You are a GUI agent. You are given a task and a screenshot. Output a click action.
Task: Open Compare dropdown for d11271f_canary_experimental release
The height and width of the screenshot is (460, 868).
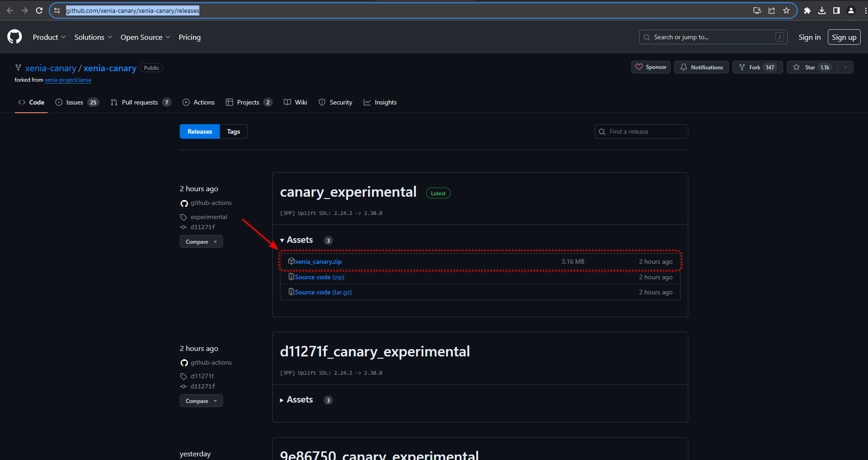click(x=201, y=401)
